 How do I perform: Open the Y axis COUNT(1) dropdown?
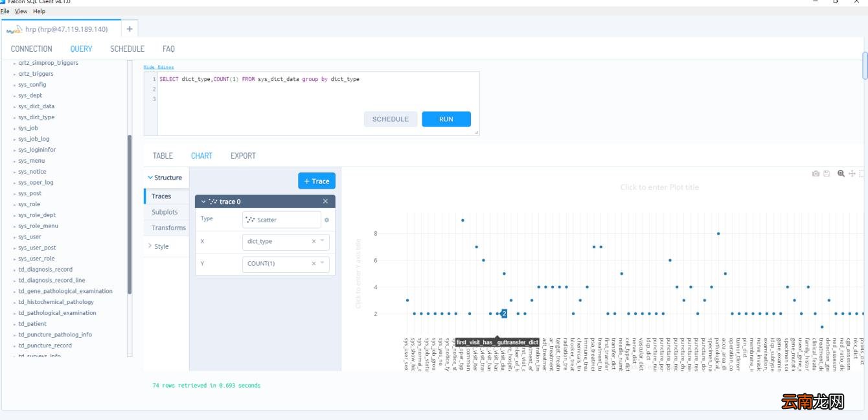(323, 263)
